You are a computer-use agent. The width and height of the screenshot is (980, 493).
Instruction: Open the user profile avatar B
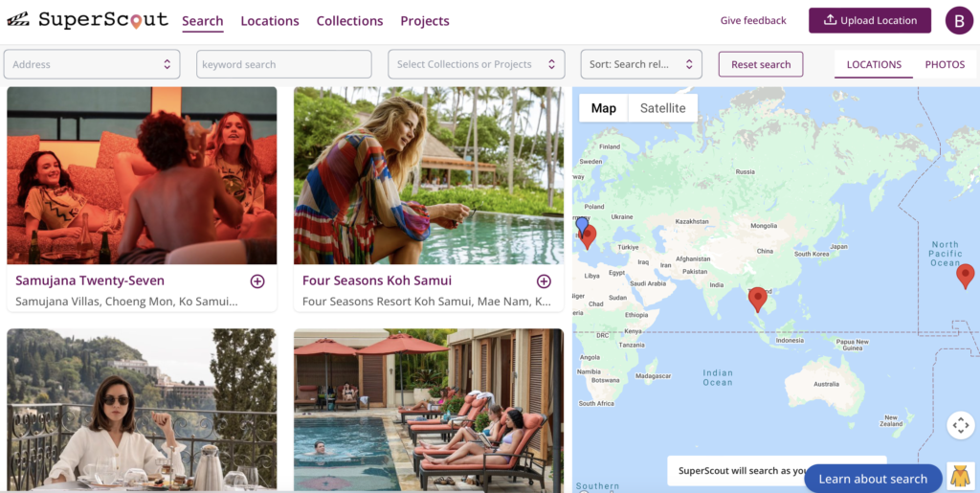958,20
